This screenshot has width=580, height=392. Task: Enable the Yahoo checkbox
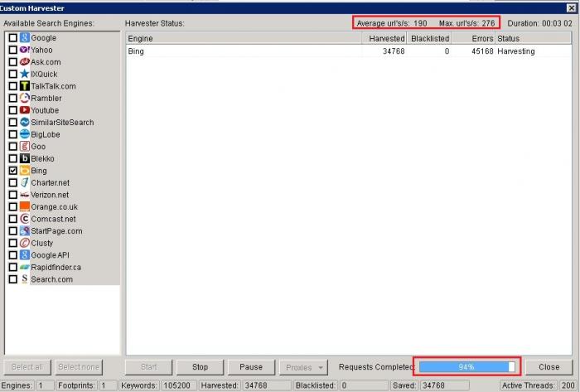13,50
